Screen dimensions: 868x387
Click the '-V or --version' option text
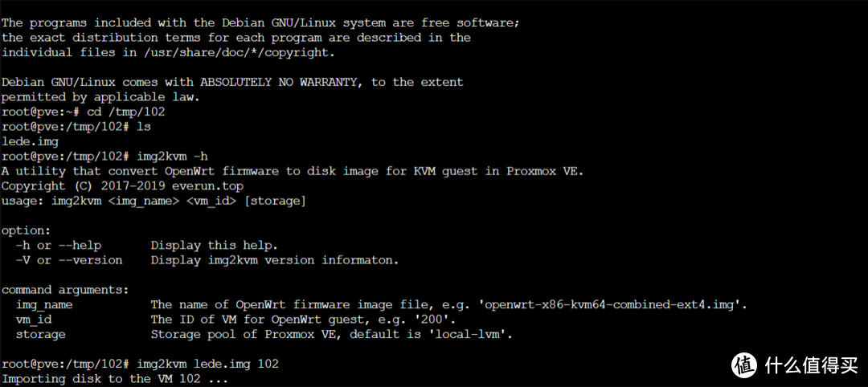[69, 260]
